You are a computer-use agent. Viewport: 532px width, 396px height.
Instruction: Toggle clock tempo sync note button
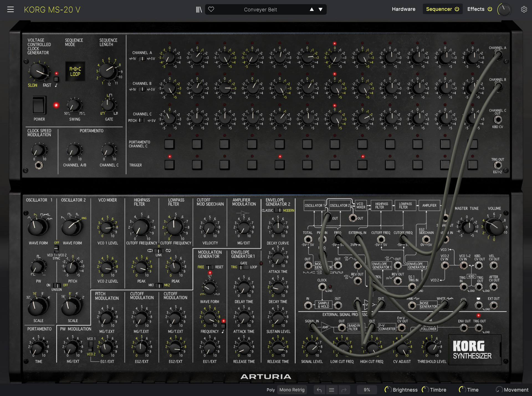(56, 79)
